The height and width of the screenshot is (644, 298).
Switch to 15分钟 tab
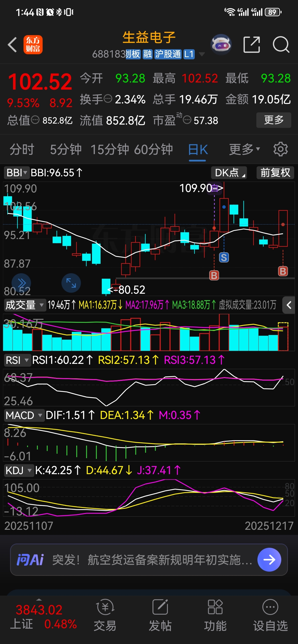pyautogui.click(x=110, y=149)
